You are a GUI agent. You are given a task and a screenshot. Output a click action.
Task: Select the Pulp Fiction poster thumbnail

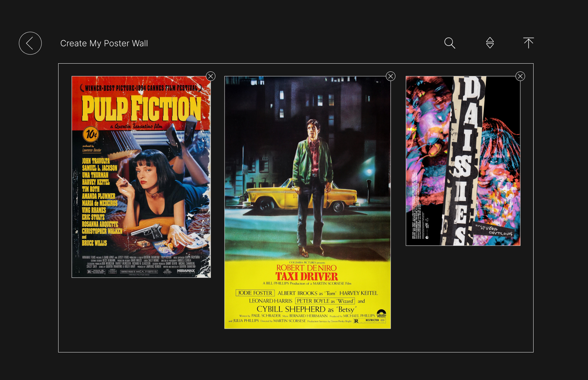141,177
